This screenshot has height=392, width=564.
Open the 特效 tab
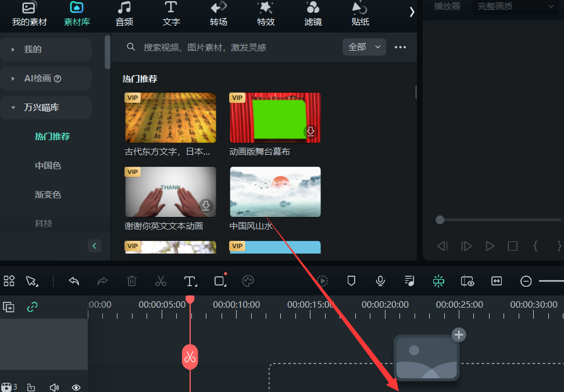click(266, 15)
